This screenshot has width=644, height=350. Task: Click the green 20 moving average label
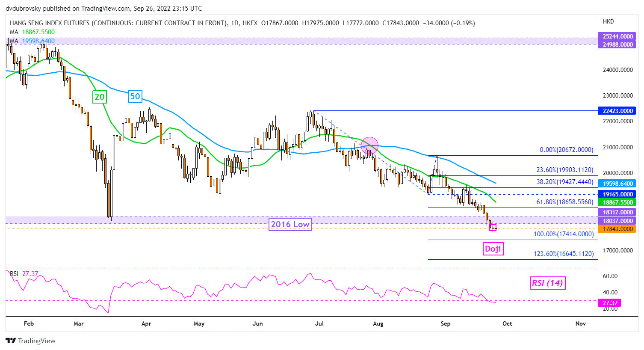(x=100, y=97)
